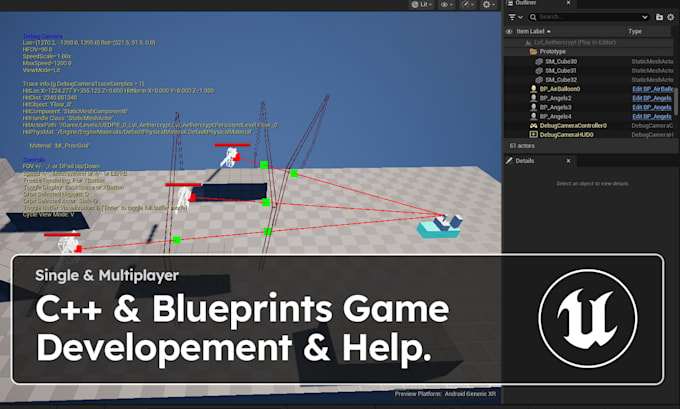Click the BP_Angels2 pawn icon
The image size is (680, 409).
pyautogui.click(x=534, y=98)
